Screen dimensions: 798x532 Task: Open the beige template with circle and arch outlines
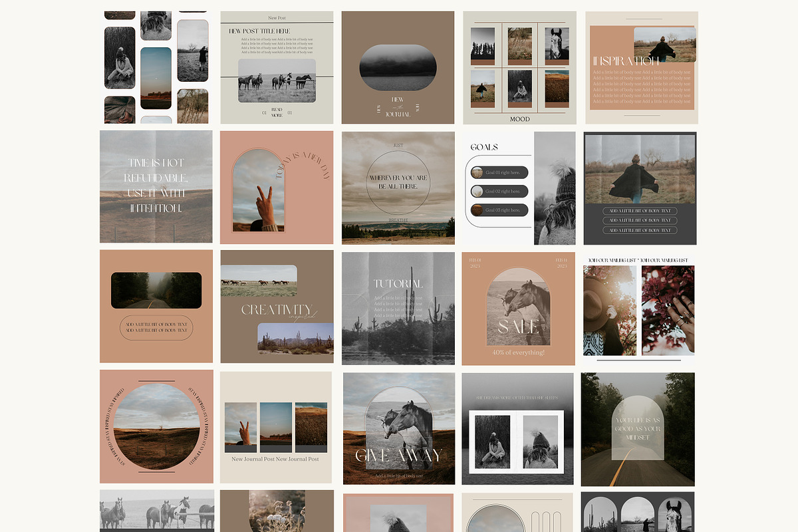(518, 513)
